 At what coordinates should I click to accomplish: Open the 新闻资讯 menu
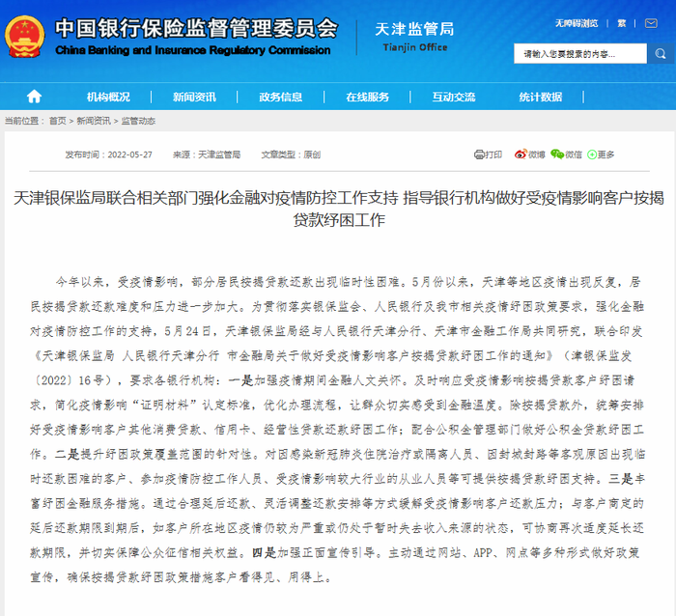click(x=194, y=97)
